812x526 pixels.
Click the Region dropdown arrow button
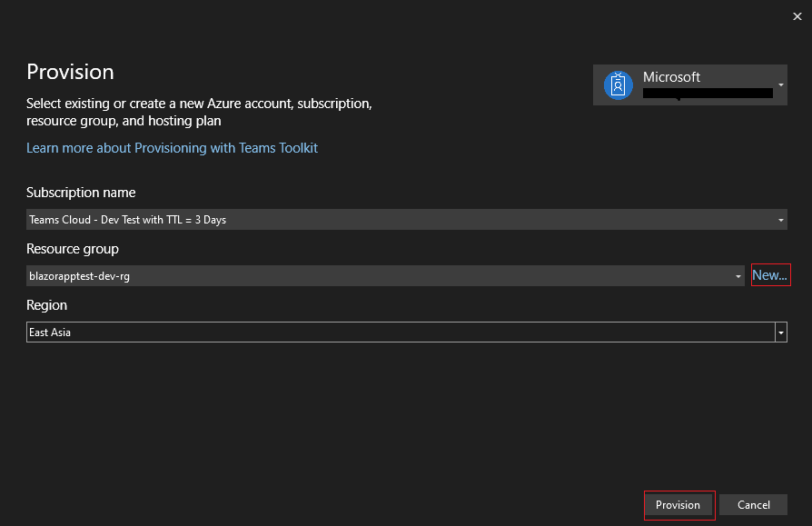click(x=781, y=332)
